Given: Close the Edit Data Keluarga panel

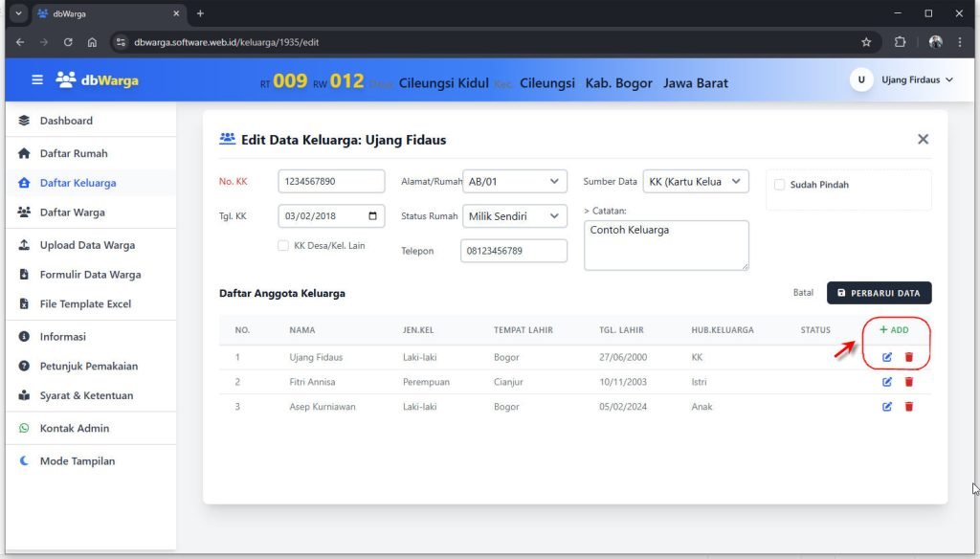Looking at the screenshot, I should [923, 140].
